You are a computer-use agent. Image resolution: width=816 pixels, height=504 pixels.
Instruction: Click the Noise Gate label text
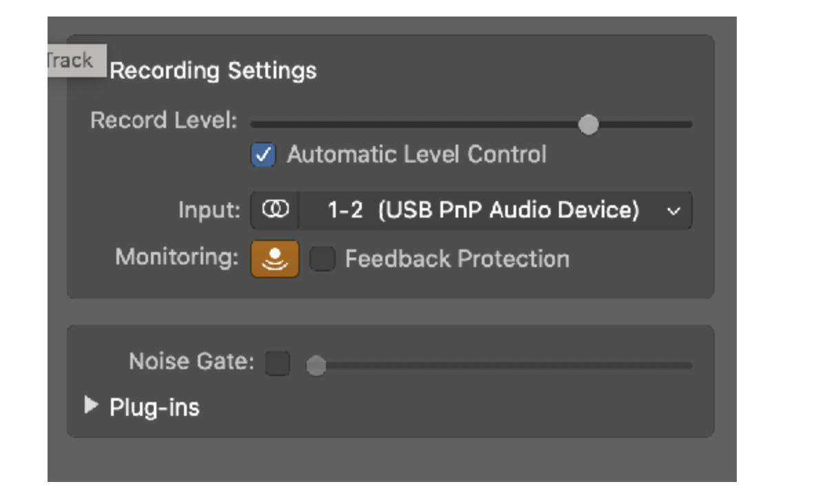pos(191,361)
